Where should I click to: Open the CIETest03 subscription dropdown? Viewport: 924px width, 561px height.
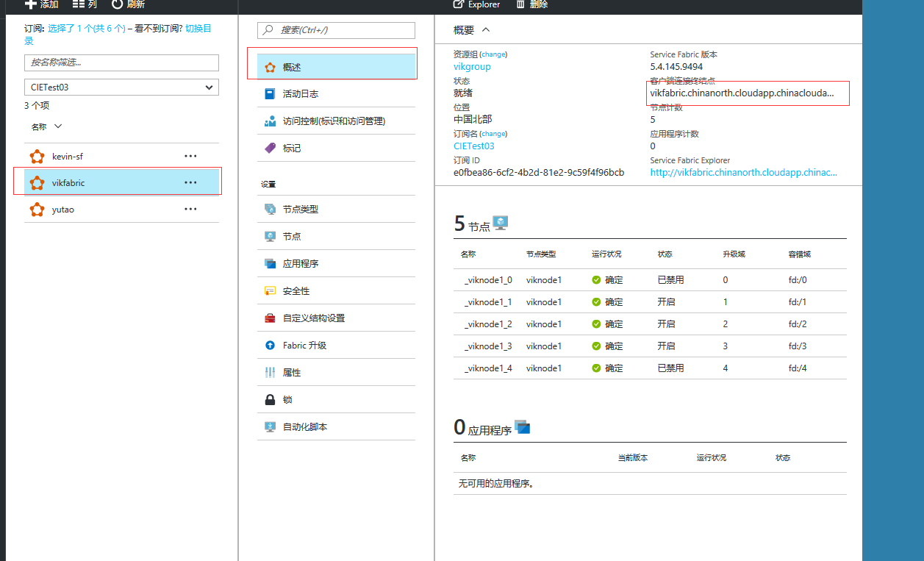tap(121, 87)
